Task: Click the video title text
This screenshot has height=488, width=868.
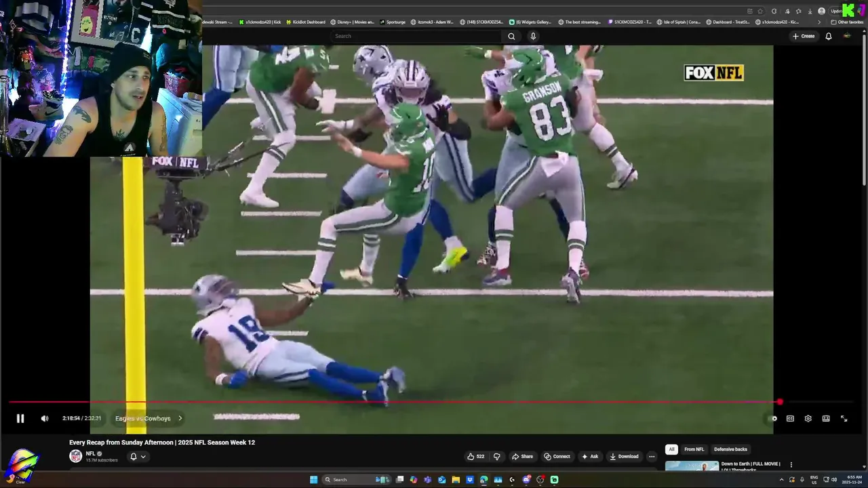Action: pyautogui.click(x=162, y=443)
